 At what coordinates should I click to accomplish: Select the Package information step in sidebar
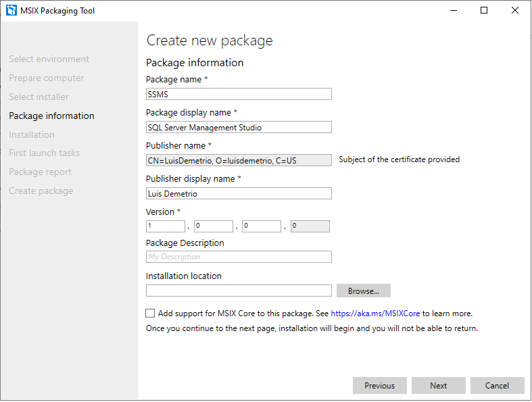51,116
